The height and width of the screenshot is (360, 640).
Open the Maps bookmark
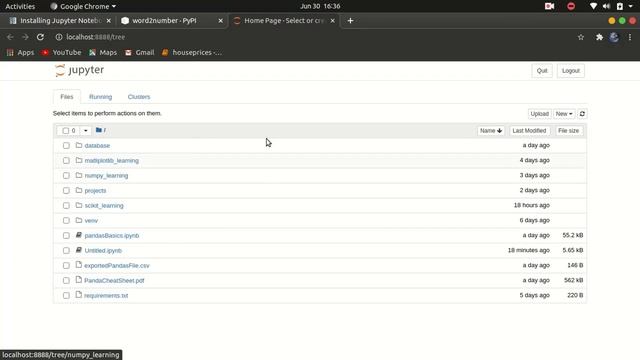(x=103, y=53)
